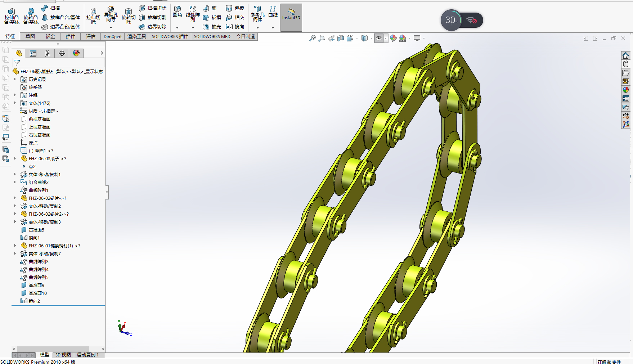This screenshot has height=364, width=633.
Task: Open FeatureManager design tree tab icon
Action: [19, 53]
